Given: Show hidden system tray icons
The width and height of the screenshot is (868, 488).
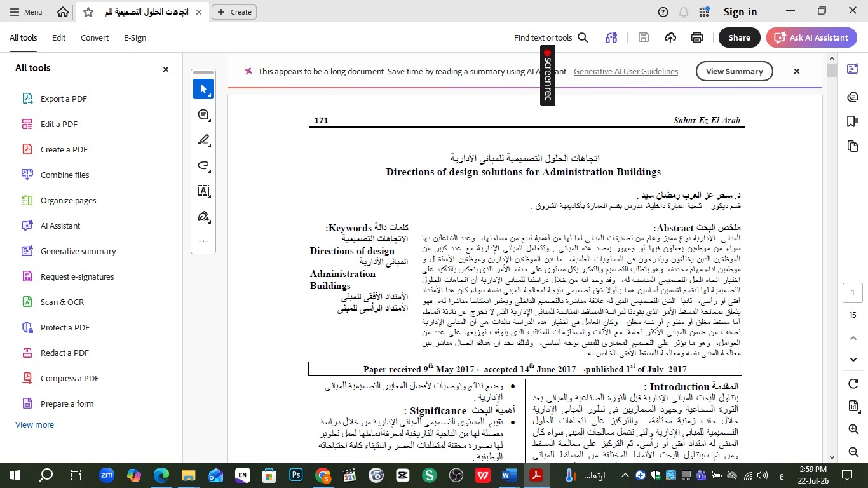Looking at the screenshot, I should (x=625, y=475).
